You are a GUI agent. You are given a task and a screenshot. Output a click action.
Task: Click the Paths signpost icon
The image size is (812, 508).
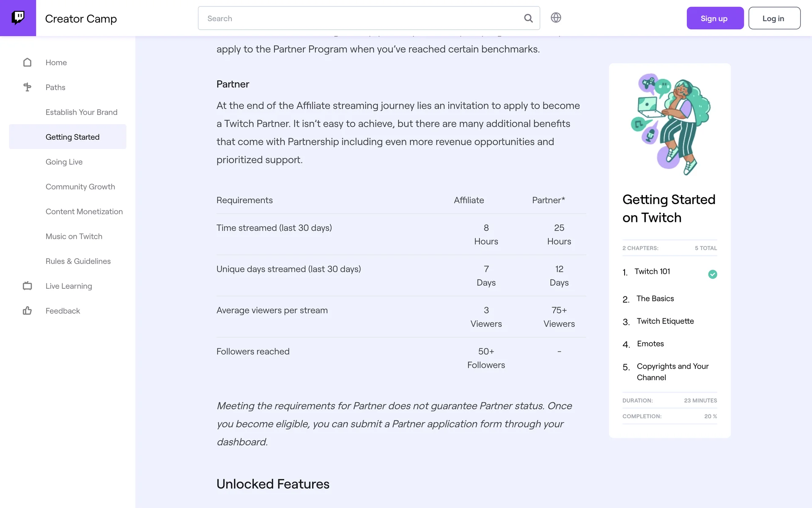point(27,87)
